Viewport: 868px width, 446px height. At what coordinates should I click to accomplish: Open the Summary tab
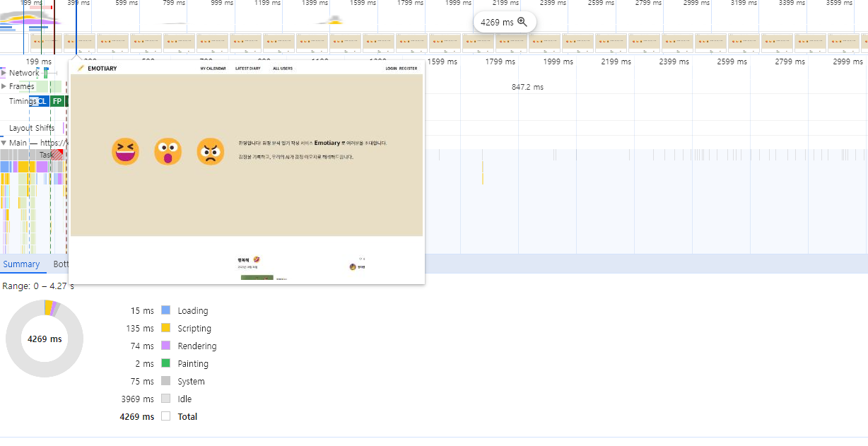(x=21, y=264)
